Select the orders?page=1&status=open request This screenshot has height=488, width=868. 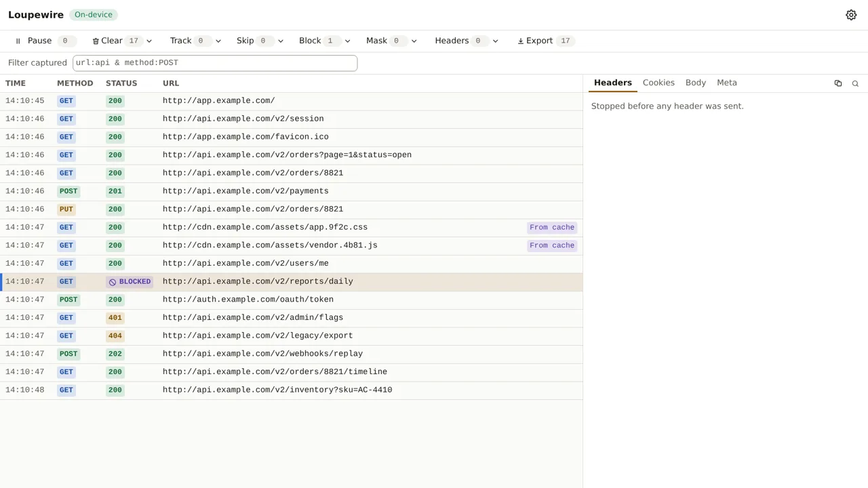(292, 155)
